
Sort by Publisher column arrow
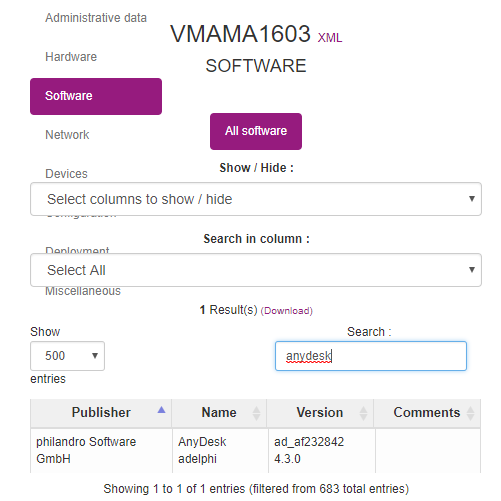[x=161, y=411]
